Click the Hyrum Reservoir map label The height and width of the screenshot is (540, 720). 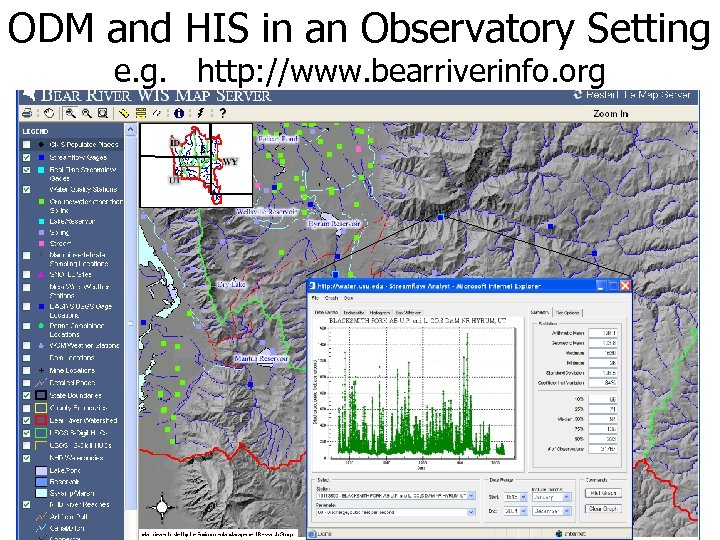point(334,223)
